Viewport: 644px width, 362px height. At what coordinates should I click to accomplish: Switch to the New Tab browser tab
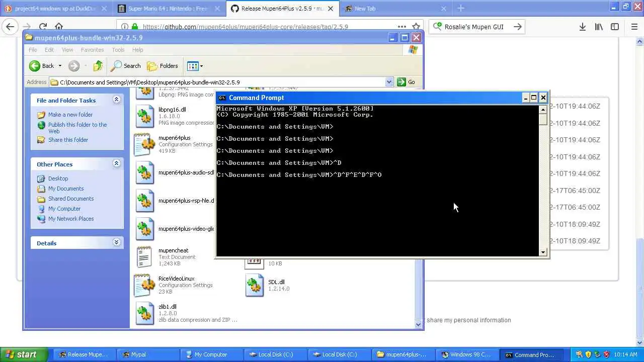(x=395, y=9)
